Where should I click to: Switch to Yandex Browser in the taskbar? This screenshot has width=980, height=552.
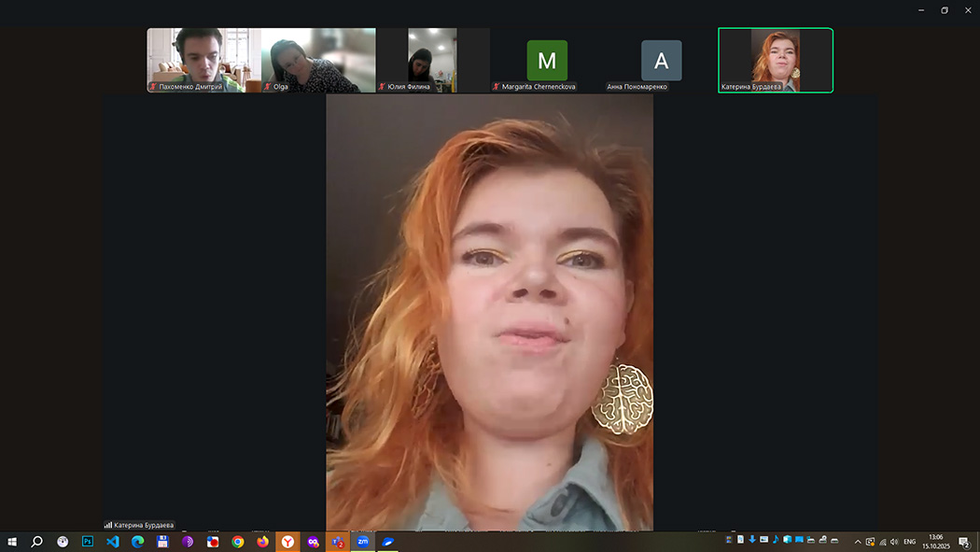tap(287, 542)
